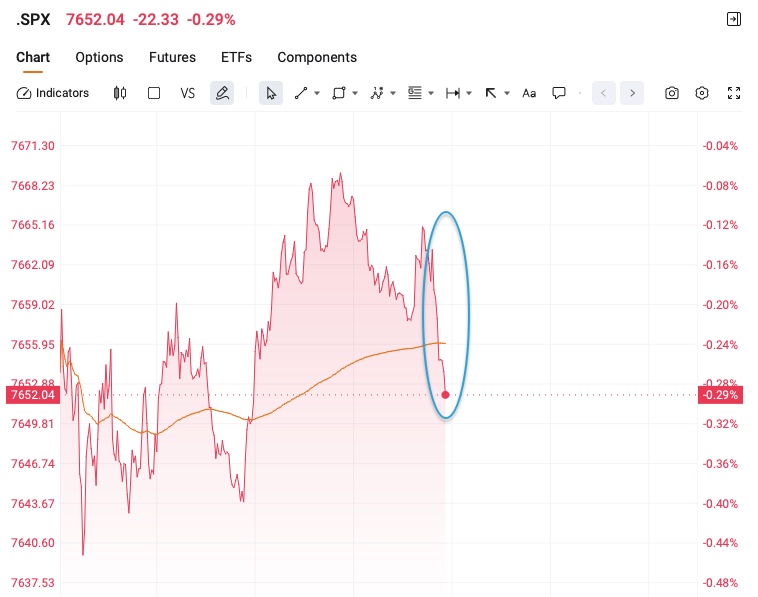
Task: Pick the arrow marker tool
Action: click(x=491, y=93)
